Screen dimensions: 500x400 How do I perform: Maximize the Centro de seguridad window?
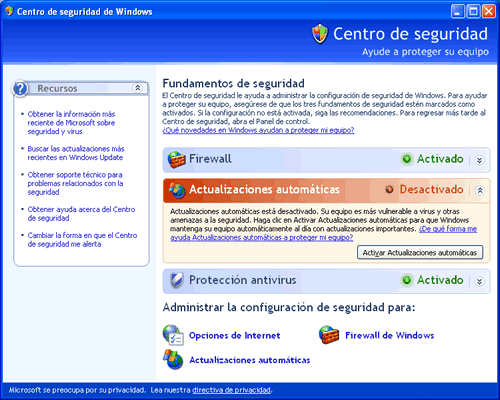473,11
